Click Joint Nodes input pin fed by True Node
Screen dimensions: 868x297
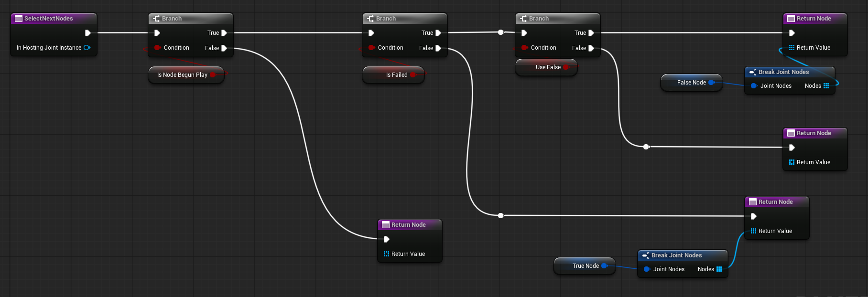click(647, 269)
